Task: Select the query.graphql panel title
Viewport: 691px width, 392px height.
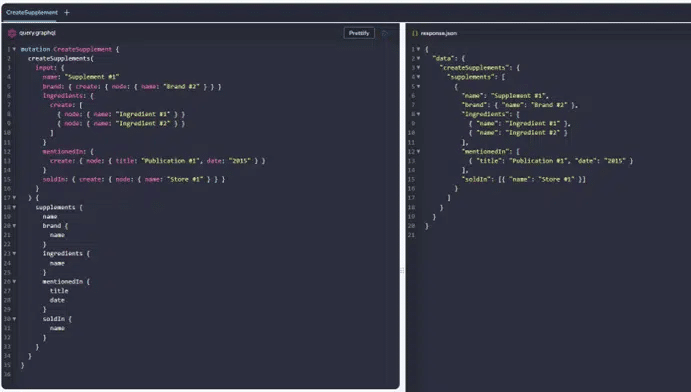Action: coord(37,33)
